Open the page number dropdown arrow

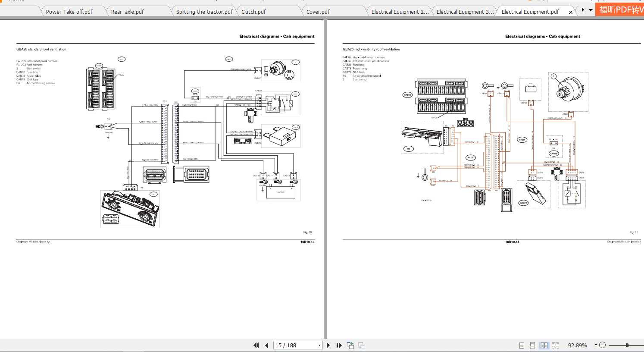coord(319,345)
